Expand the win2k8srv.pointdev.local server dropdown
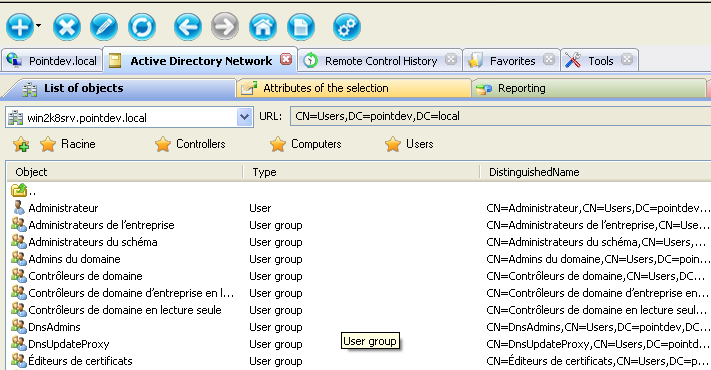 point(244,117)
